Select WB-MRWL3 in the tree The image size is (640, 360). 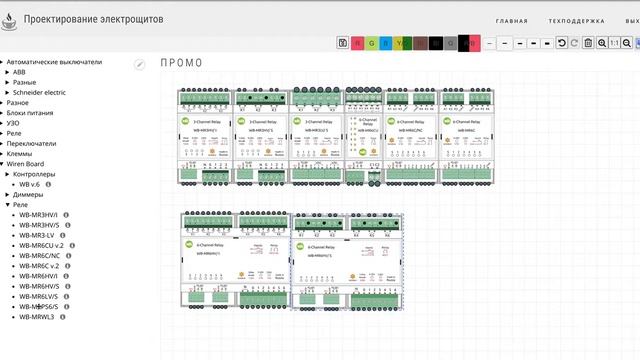(x=37, y=317)
